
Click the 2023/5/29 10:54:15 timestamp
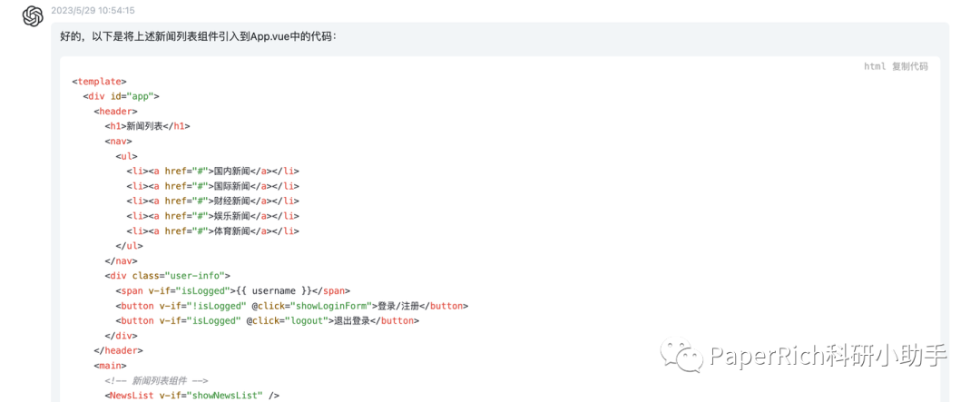point(93,11)
